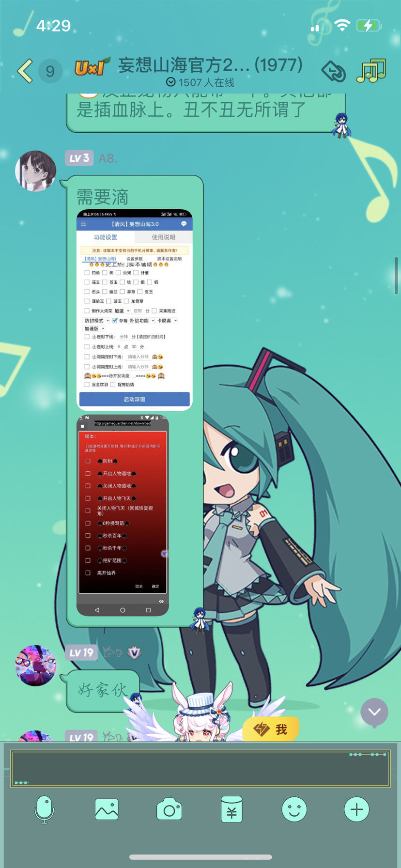This screenshot has width=401, height=868.
Task: Tap the charging battery indicator
Action: (369, 25)
